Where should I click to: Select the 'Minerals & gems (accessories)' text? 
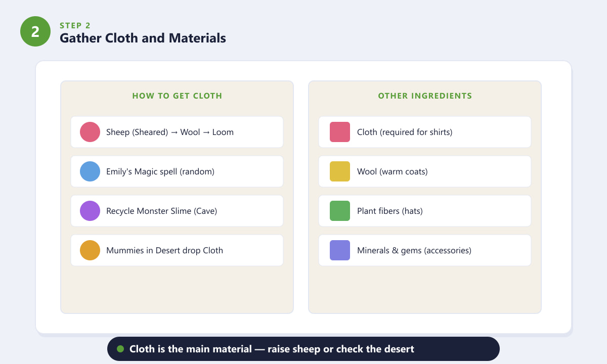point(414,250)
